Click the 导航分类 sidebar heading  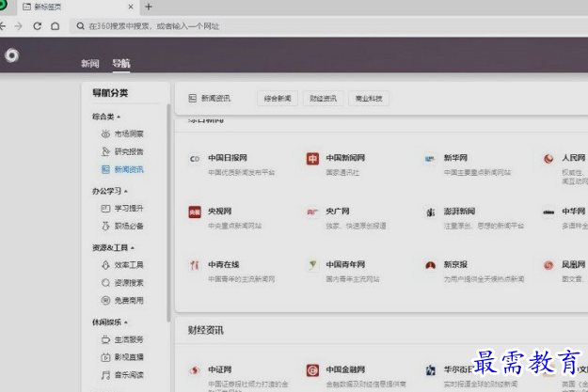[x=110, y=93]
